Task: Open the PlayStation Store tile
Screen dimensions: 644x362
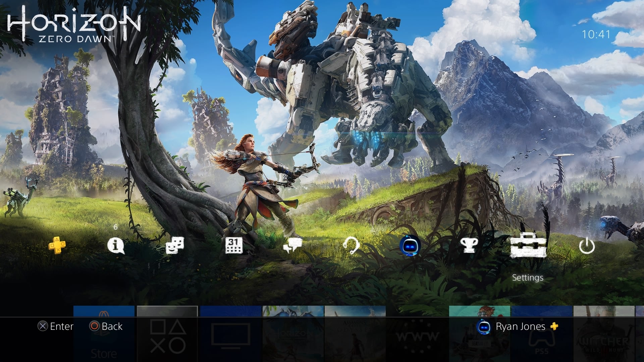Action: pyautogui.click(x=104, y=334)
